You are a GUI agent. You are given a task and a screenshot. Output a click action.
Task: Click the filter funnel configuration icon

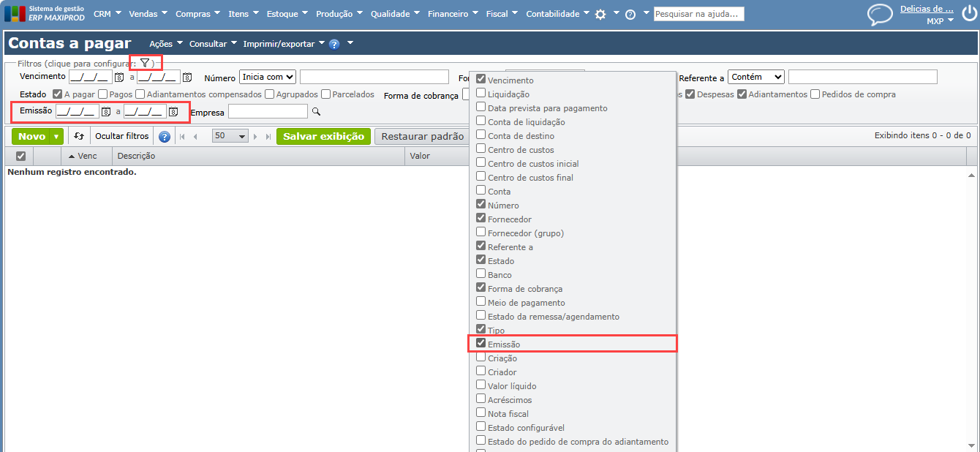(145, 64)
